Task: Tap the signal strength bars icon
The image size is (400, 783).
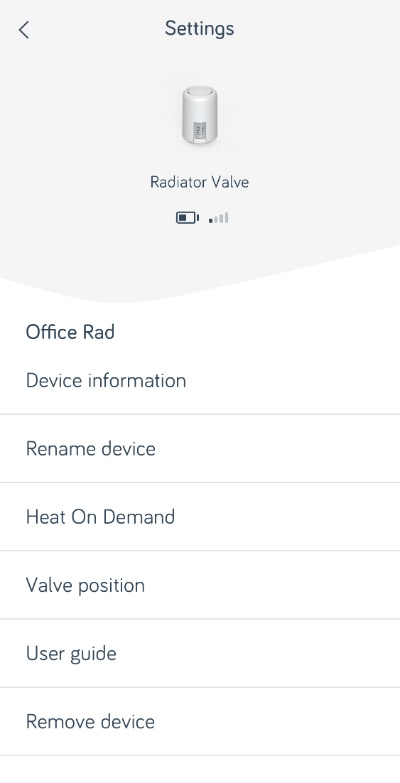Action: click(x=219, y=218)
